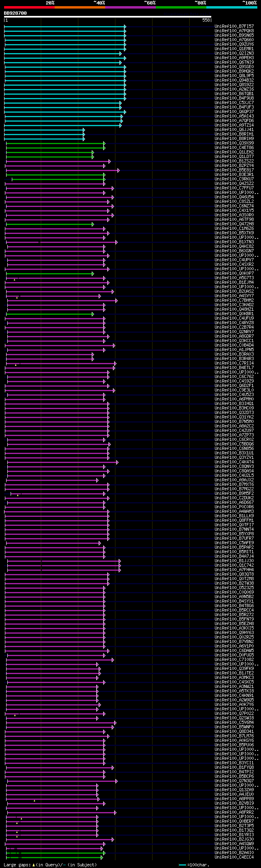Screen dimensions: 261x868
Task: Click label UniRef100_B5R272
Action: click(x=234, y=614)
